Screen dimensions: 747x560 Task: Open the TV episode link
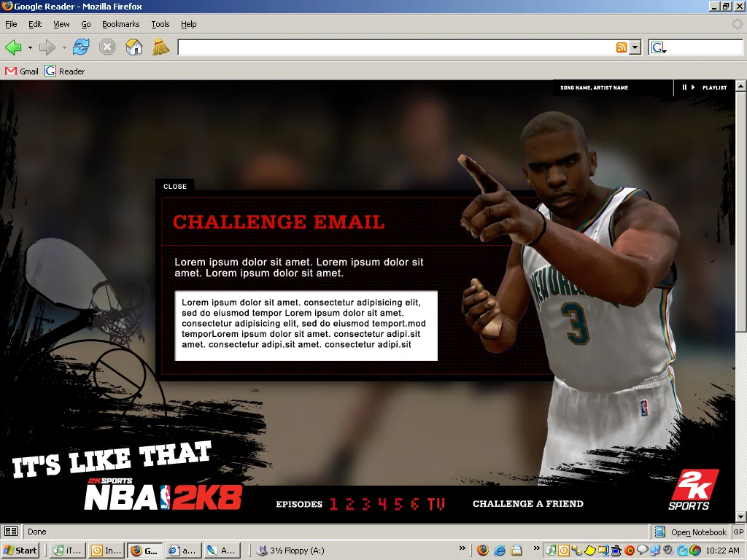tap(436, 504)
